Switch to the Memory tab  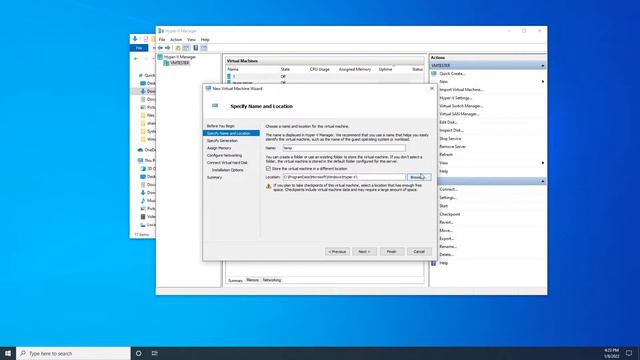(252, 280)
